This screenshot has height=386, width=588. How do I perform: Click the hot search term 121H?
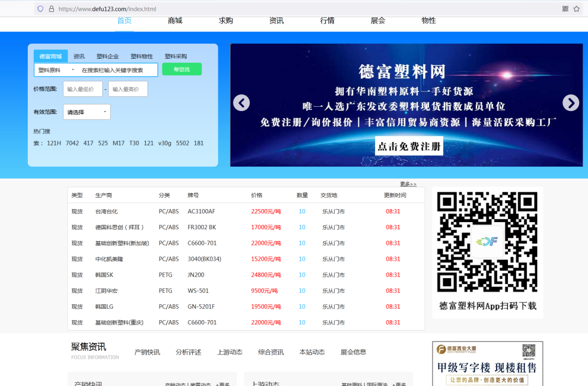[53, 143]
